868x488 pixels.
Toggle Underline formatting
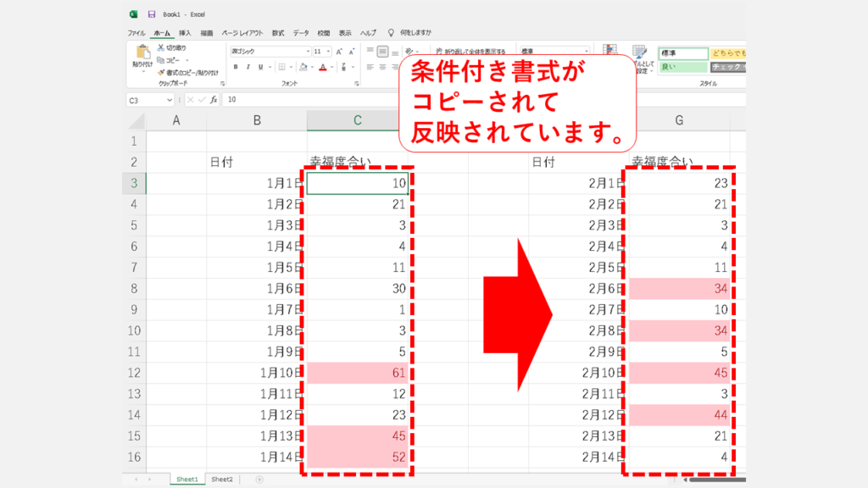click(261, 67)
